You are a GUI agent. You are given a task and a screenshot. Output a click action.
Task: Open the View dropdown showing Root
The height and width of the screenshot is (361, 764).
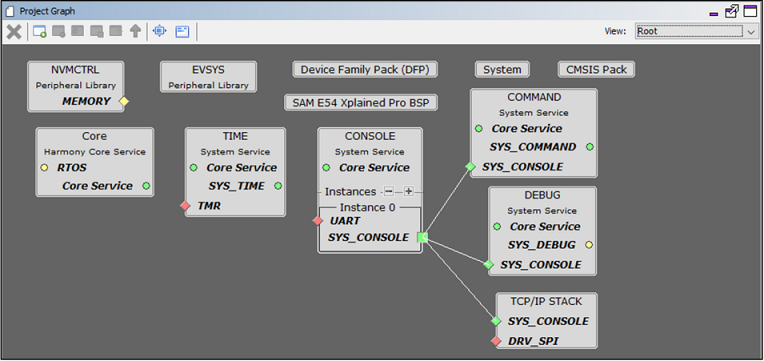tap(696, 31)
